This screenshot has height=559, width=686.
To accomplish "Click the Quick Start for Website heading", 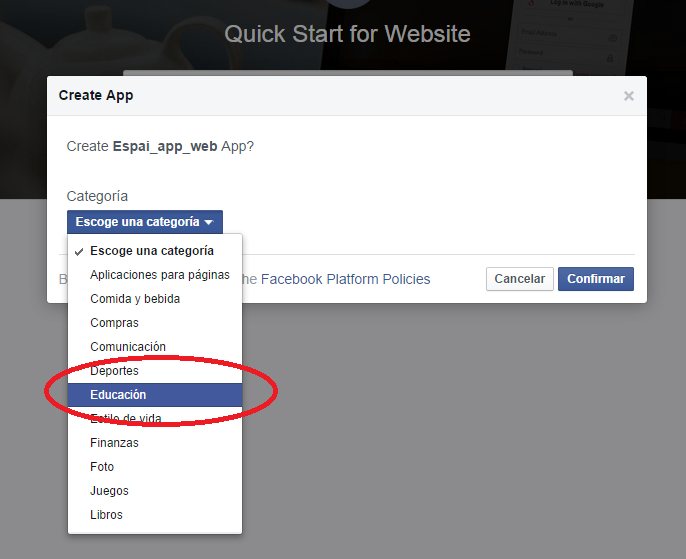I will pos(347,34).
